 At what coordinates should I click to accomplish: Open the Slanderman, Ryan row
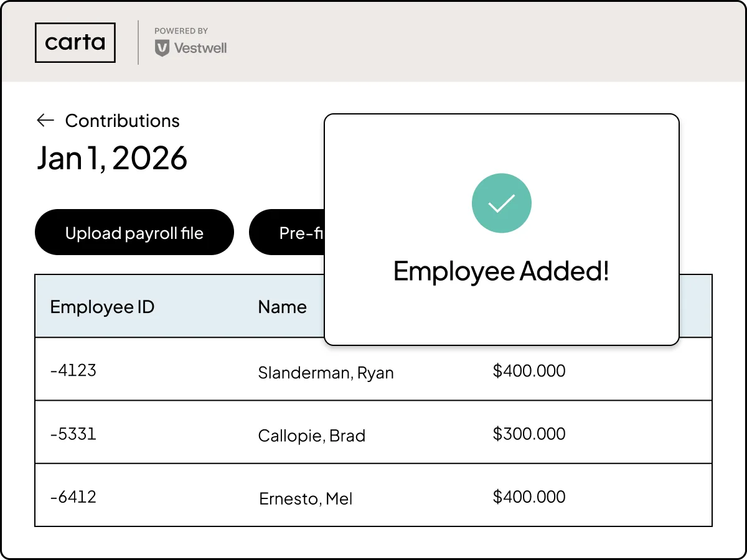click(x=374, y=369)
